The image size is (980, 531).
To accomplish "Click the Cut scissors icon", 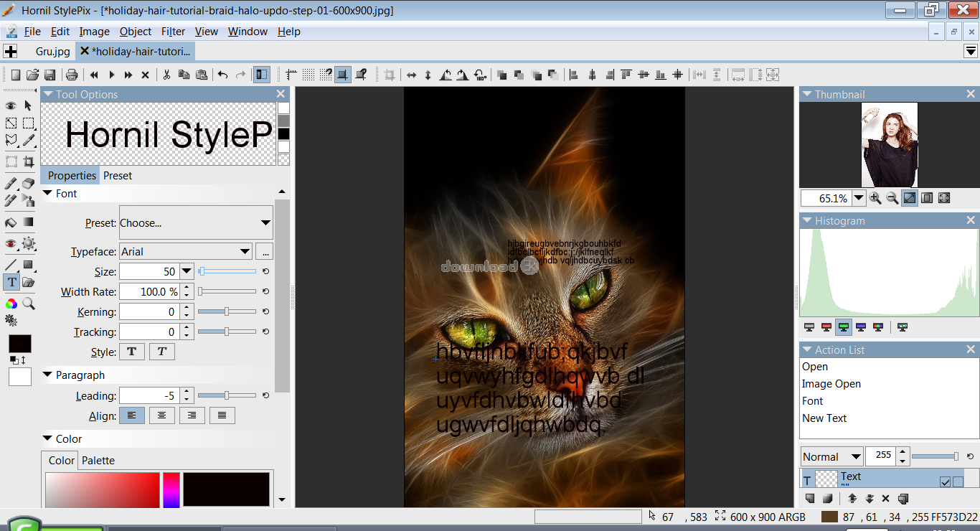I will [166, 75].
